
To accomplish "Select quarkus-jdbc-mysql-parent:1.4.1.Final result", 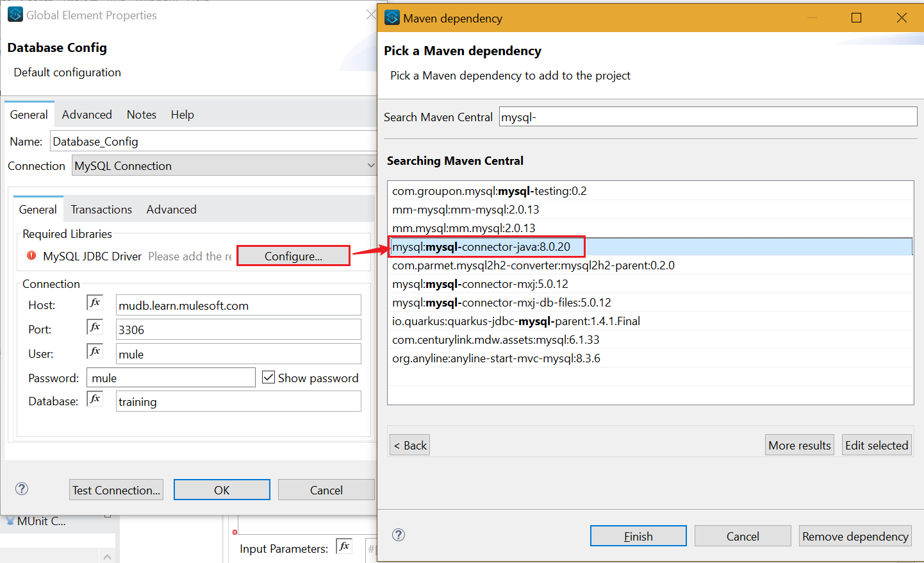I will point(651,321).
